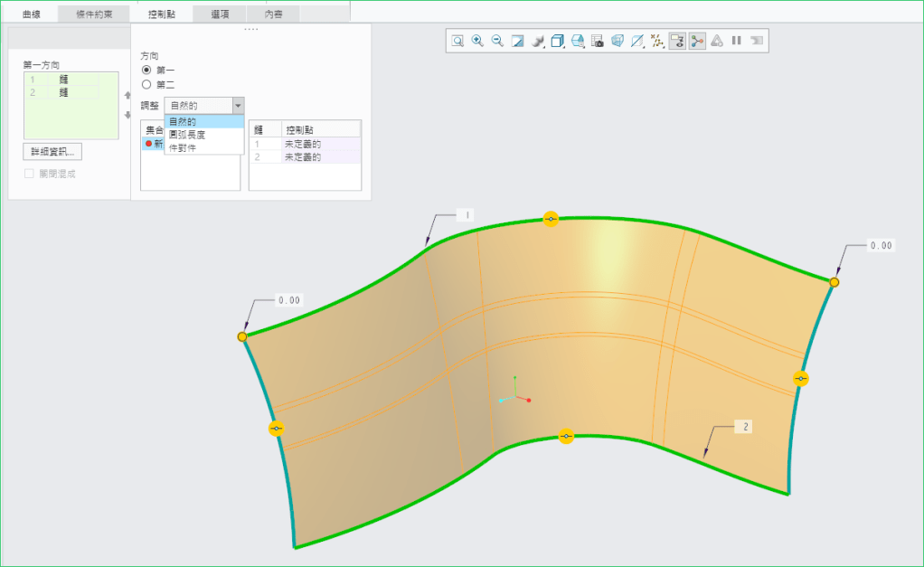This screenshot has height=567, width=924.
Task: Click the Zoom Out magnifier icon
Action: pos(497,41)
